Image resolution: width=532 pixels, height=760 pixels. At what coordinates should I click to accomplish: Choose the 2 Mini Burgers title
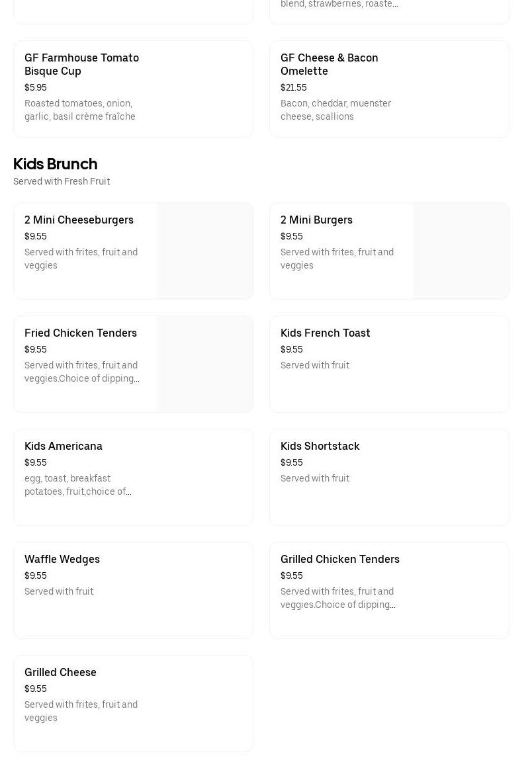pyautogui.click(x=316, y=220)
